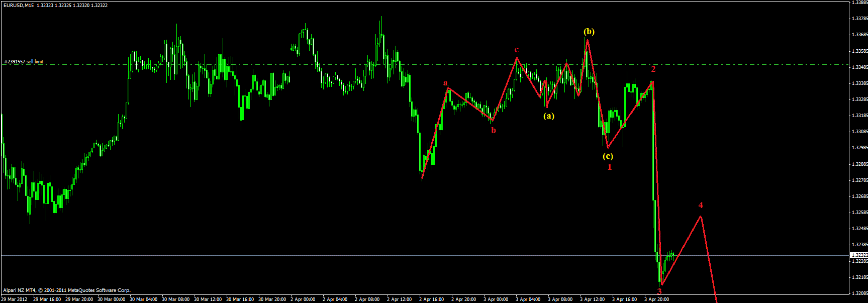Image resolution: width=868 pixels, height=303 pixels.
Task: Click price axis value 1.33285
Action: coord(860,99)
